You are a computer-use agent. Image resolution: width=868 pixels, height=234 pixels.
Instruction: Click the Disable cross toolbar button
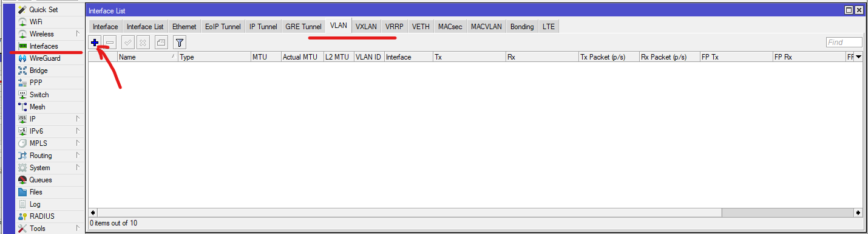(x=143, y=42)
